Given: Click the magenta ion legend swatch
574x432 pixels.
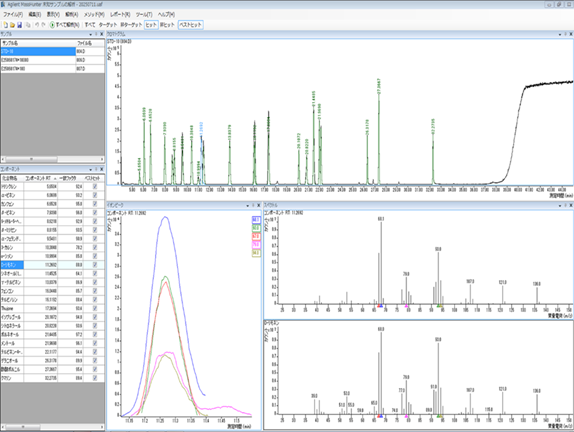Looking at the screenshot, I should pos(256,245).
